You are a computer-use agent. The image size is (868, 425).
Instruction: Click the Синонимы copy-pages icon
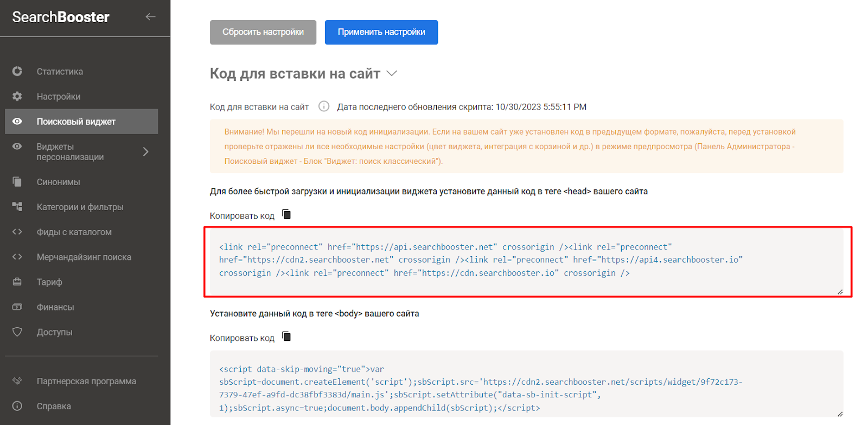coord(17,181)
